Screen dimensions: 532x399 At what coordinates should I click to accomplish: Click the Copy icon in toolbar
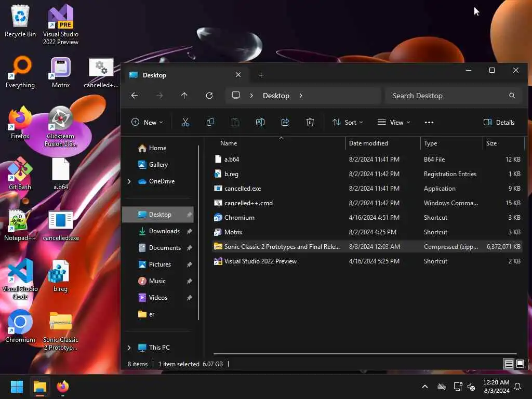click(210, 122)
